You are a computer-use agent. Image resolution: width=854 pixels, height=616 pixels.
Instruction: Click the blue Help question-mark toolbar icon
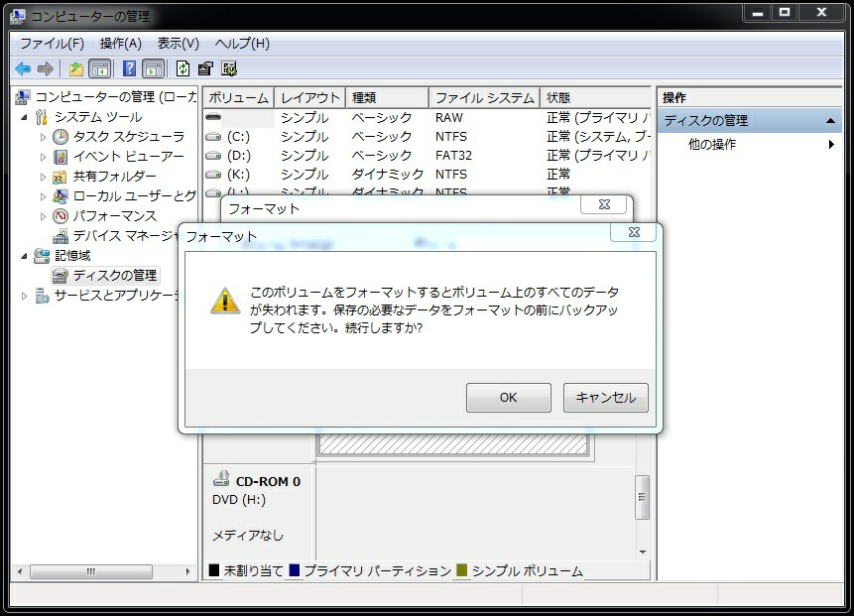click(129, 68)
